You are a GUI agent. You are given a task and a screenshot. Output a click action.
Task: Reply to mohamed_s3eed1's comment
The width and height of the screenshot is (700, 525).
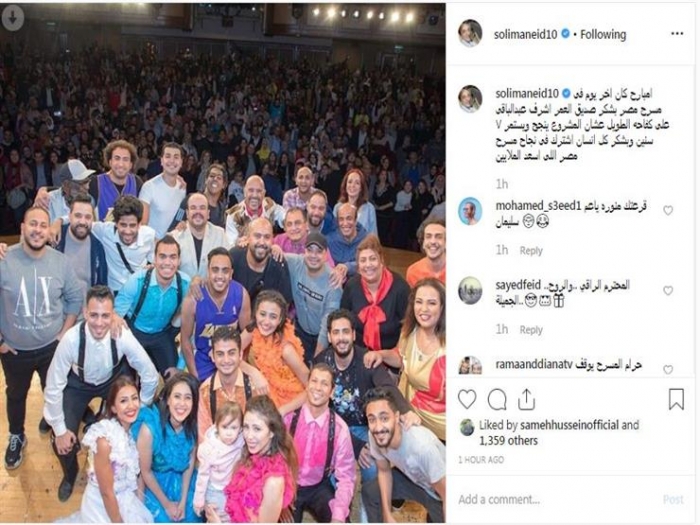tap(531, 251)
